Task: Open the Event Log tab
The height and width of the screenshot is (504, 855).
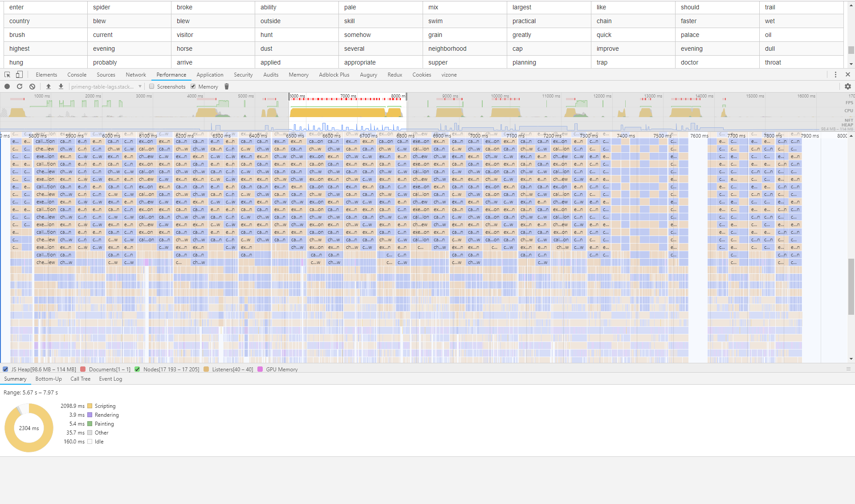Action: click(110, 379)
